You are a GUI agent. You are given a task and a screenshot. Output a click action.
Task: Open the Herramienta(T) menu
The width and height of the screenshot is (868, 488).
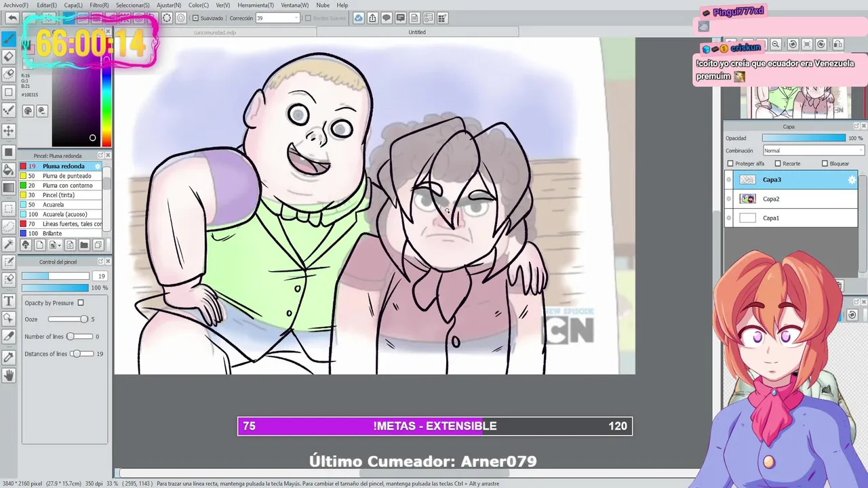256,5
